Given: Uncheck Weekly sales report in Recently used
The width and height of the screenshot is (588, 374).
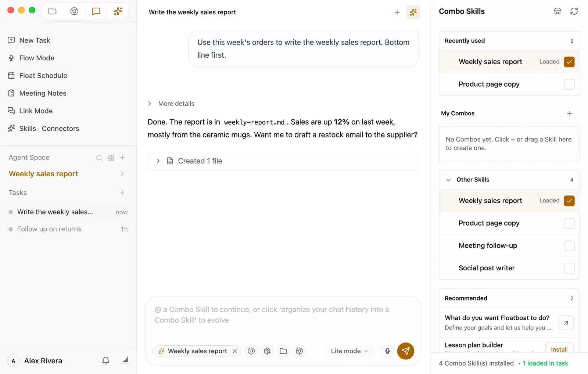Looking at the screenshot, I should click(x=569, y=62).
